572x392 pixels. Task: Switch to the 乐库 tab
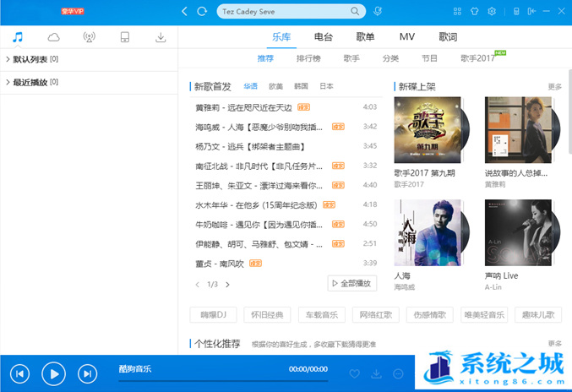pos(281,37)
